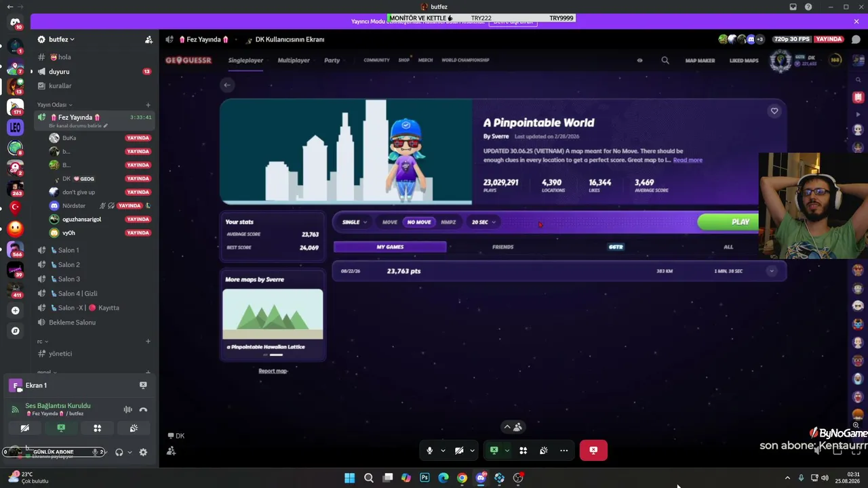
Task: Click the green PLAY button
Action: coord(741,222)
